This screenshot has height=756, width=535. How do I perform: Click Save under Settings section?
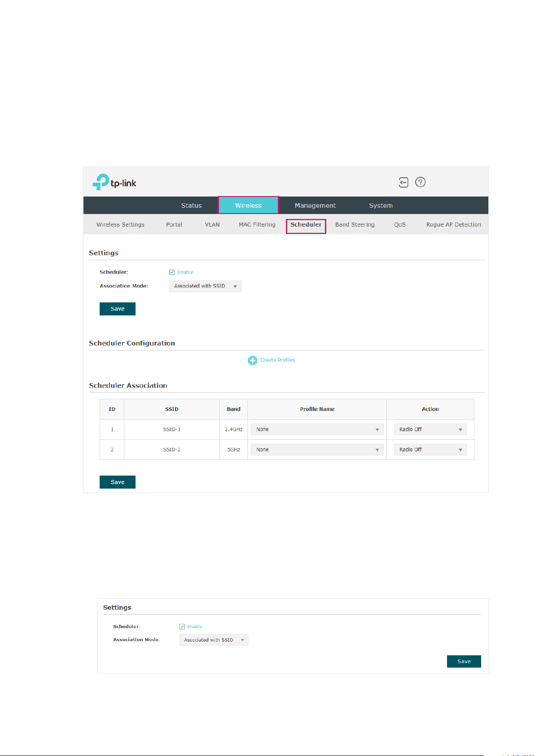pyautogui.click(x=118, y=309)
